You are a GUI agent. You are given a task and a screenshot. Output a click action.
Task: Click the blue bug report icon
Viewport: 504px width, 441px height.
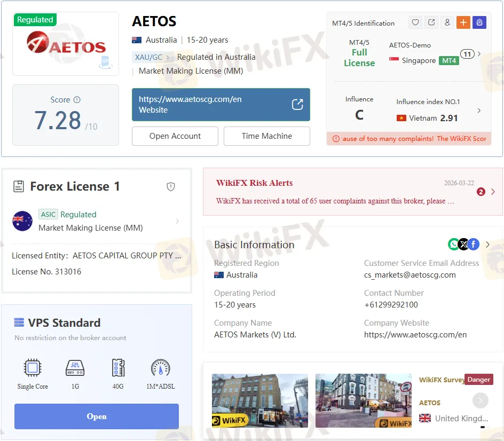479,22
